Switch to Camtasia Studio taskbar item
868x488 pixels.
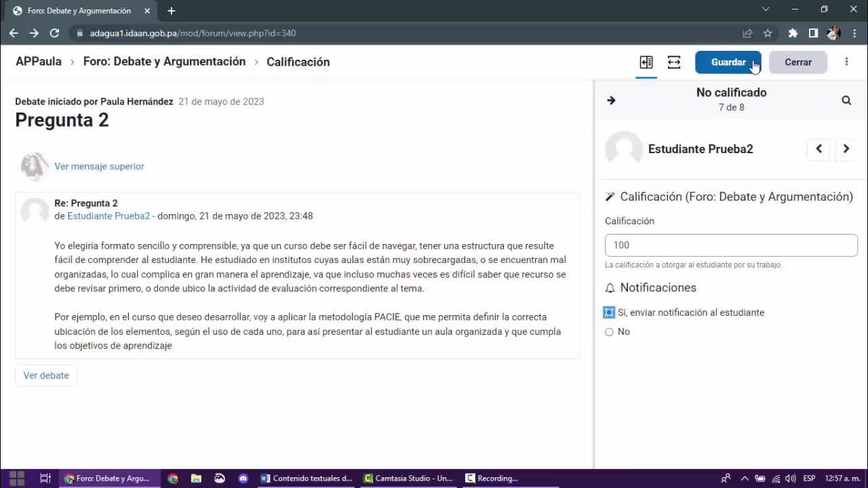click(408, 478)
